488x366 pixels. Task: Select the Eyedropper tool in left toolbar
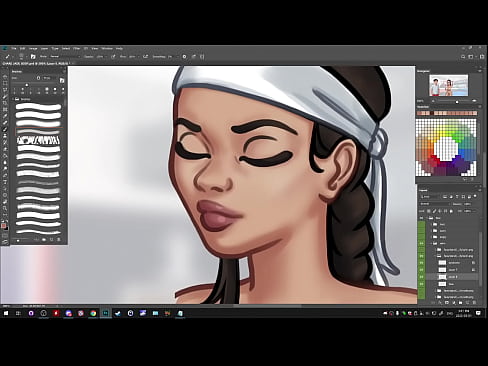click(5, 116)
